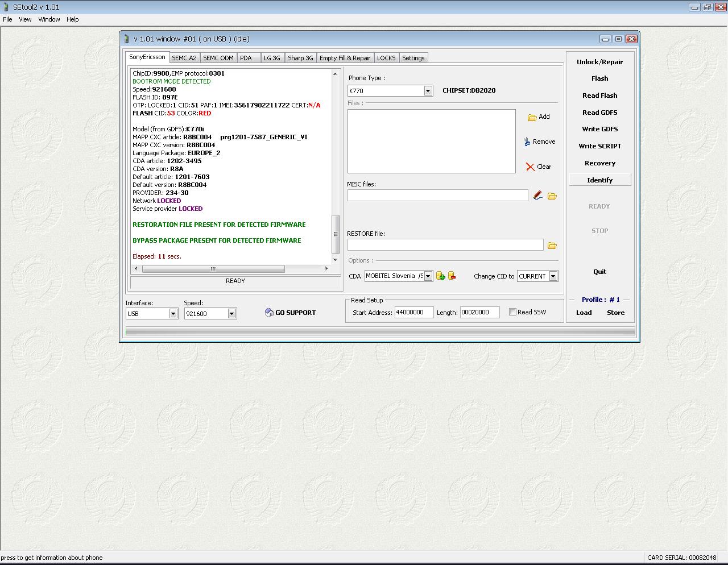The height and width of the screenshot is (565, 728).
Task: Click the MISC files edit pencil icon
Action: (538, 196)
